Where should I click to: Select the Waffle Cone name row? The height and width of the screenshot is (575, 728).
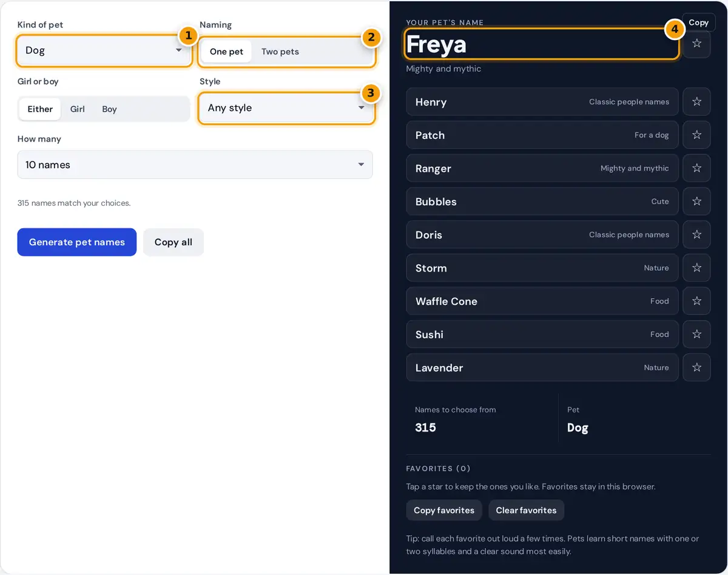click(x=542, y=301)
